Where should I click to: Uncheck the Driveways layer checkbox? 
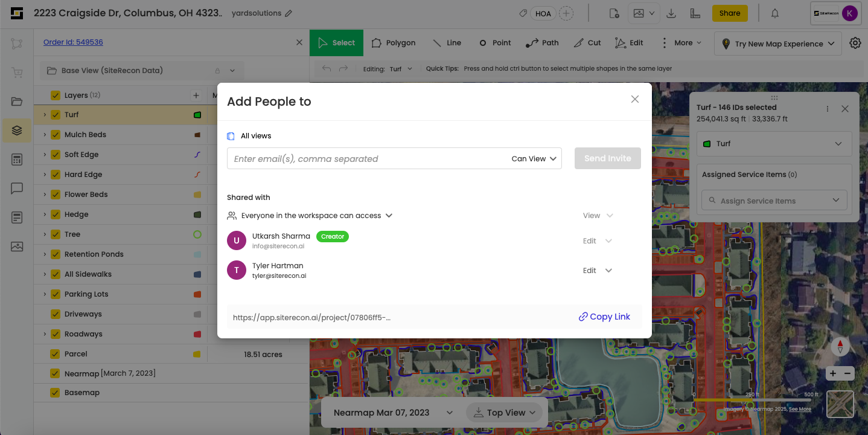[56, 314]
